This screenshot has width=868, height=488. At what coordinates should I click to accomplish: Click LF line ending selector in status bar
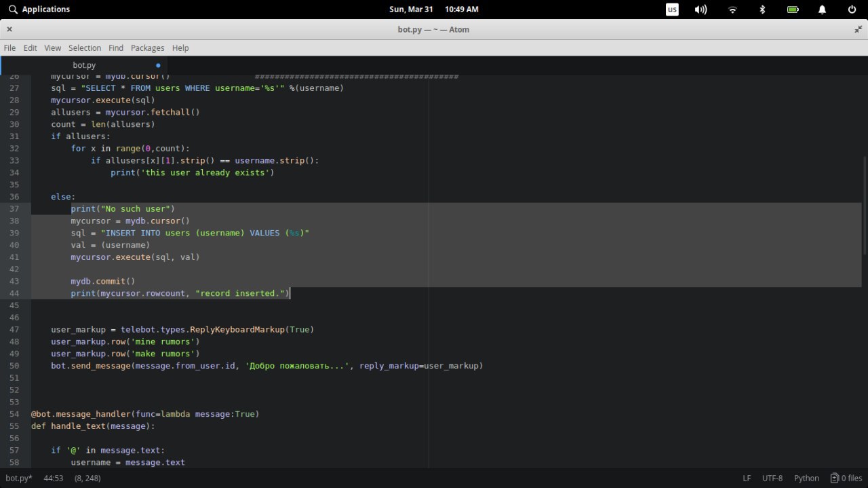(747, 478)
